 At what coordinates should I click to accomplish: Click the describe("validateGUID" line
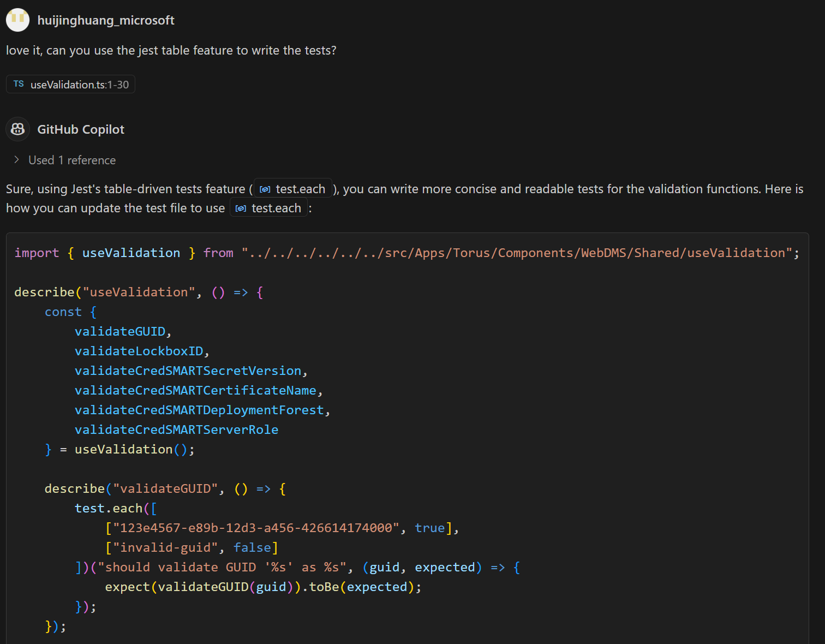click(165, 488)
